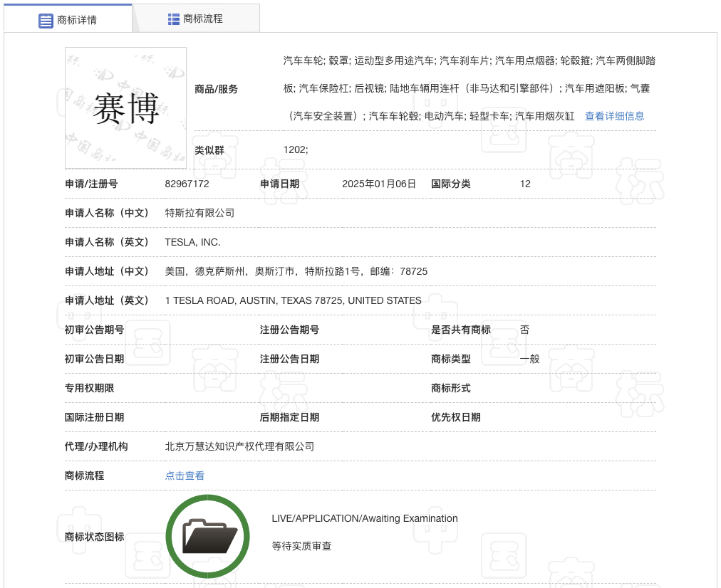Select the 是否共有商标 value 否

(524, 330)
